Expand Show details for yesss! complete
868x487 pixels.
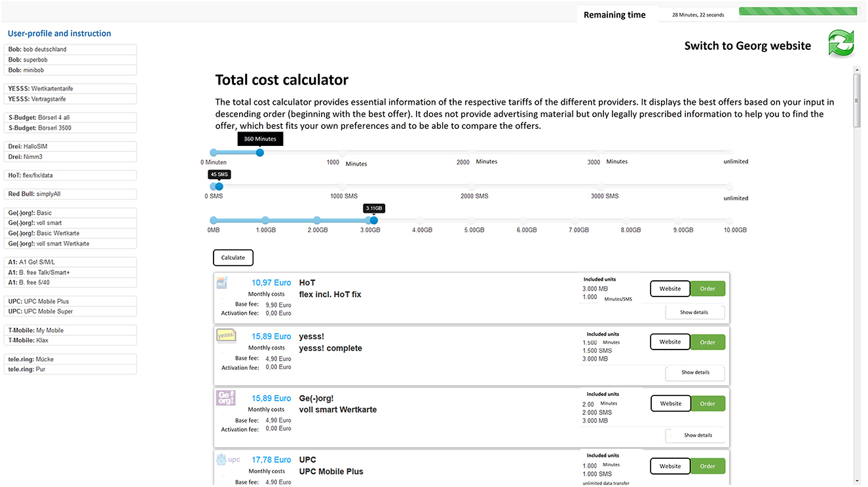click(x=694, y=373)
